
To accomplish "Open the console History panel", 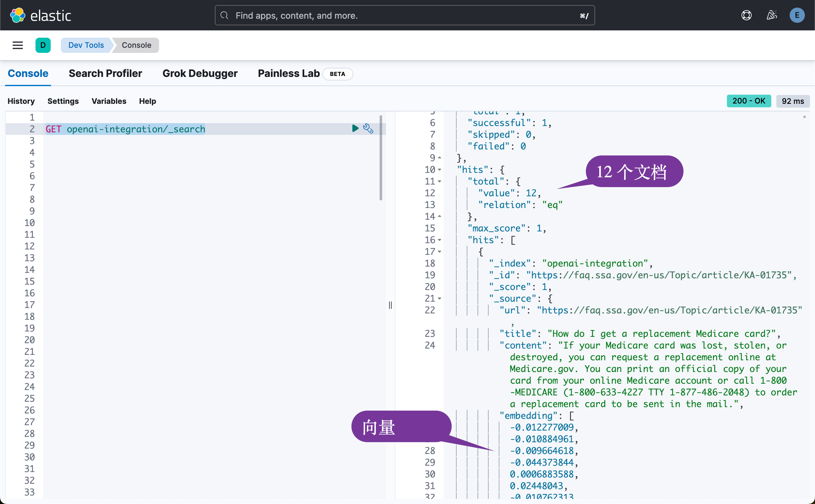I will coord(21,101).
